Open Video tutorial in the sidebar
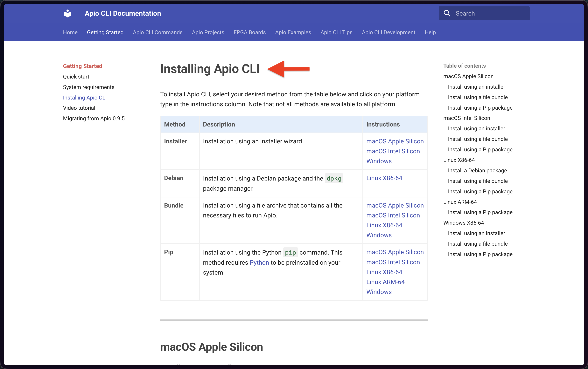588x369 pixels. (79, 108)
